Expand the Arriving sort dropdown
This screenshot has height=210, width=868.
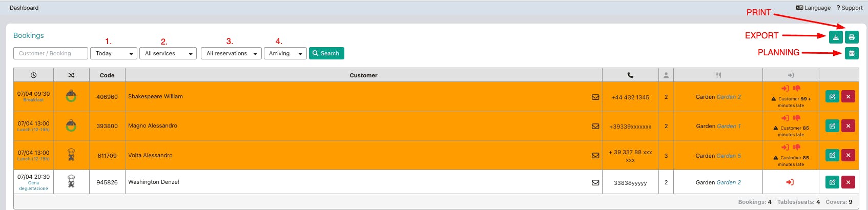pyautogui.click(x=285, y=53)
